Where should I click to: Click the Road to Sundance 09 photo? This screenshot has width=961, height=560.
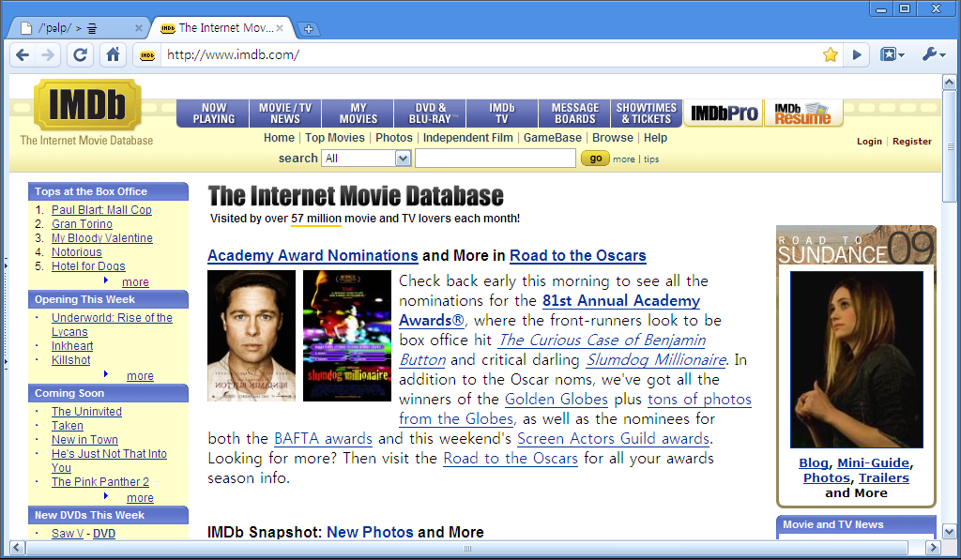(x=856, y=359)
